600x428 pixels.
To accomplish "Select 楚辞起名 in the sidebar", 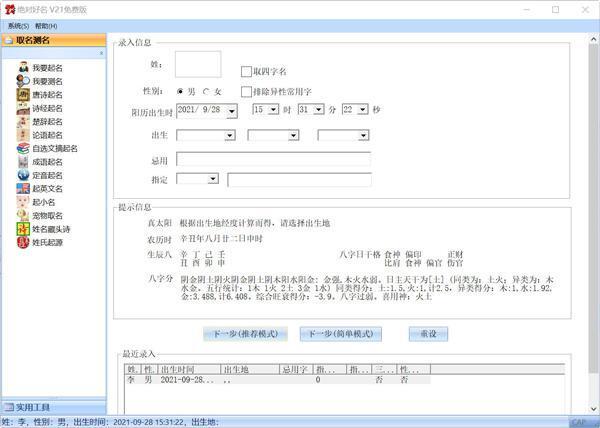I will click(46, 121).
